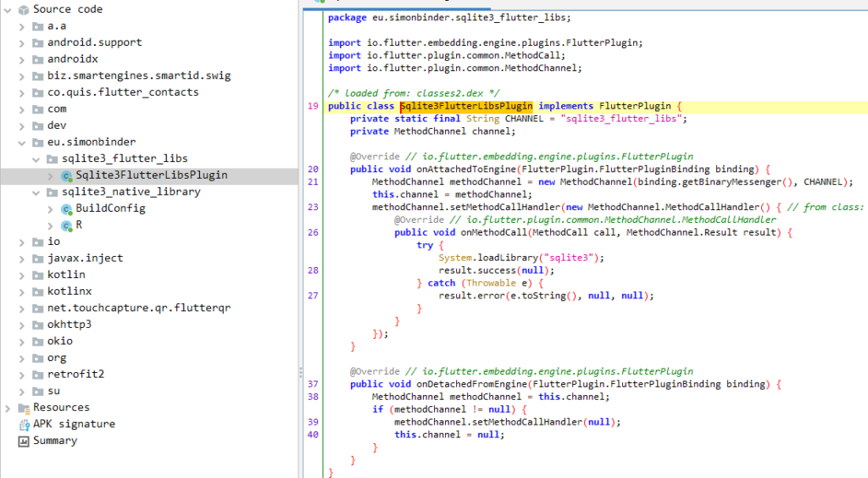Collapse the eu.simonbinder package
The width and height of the screenshot is (868, 478).
click(22, 142)
